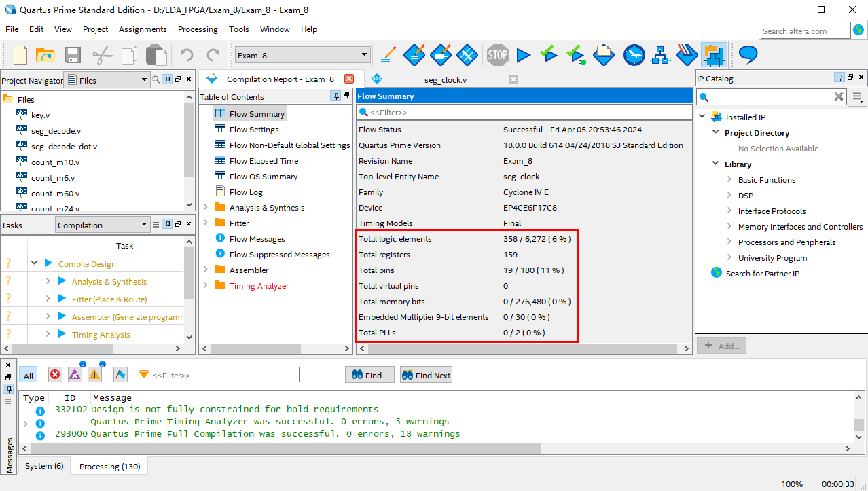The image size is (868, 491).
Task: Open the Platform Designer icon
Action: point(714,54)
